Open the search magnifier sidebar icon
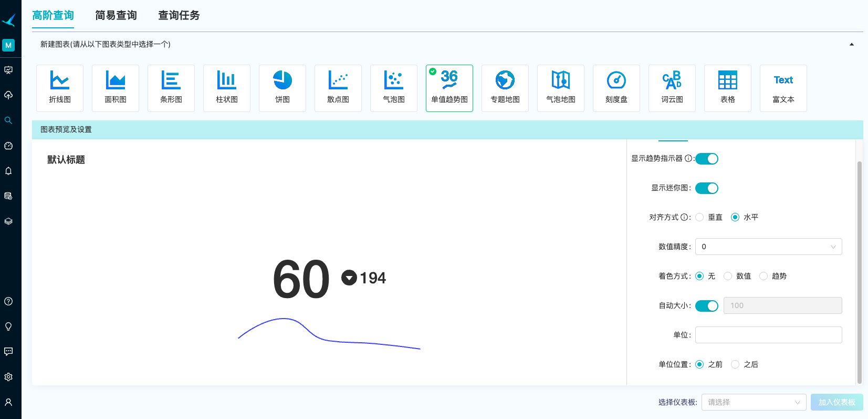This screenshot has width=868, height=419. point(8,120)
